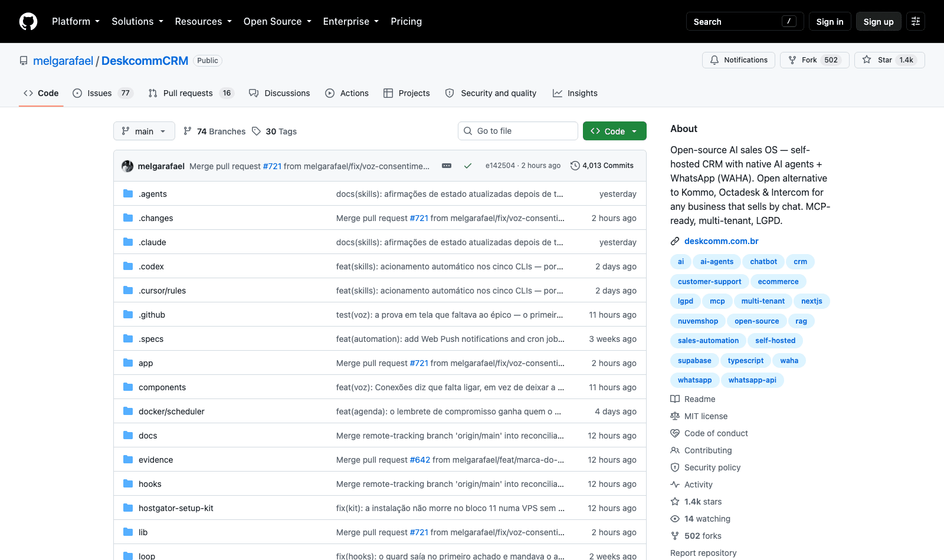
Task: Click the stars icon in About
Action: coord(675,502)
